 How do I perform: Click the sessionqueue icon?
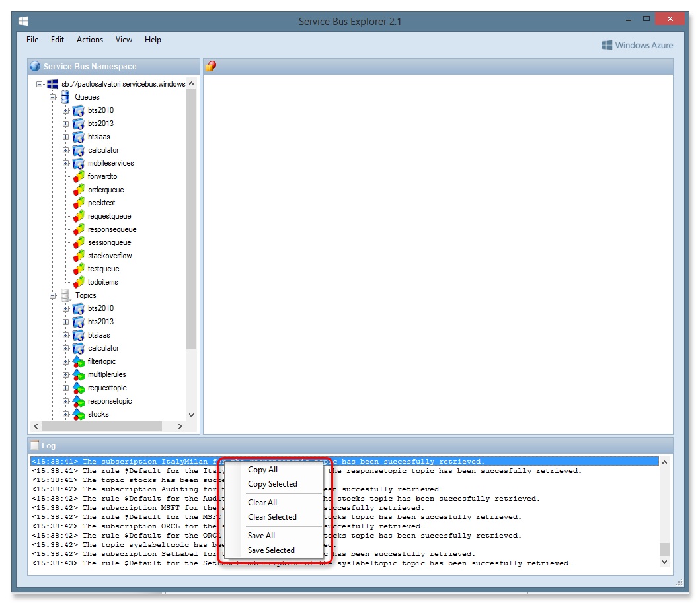point(79,242)
